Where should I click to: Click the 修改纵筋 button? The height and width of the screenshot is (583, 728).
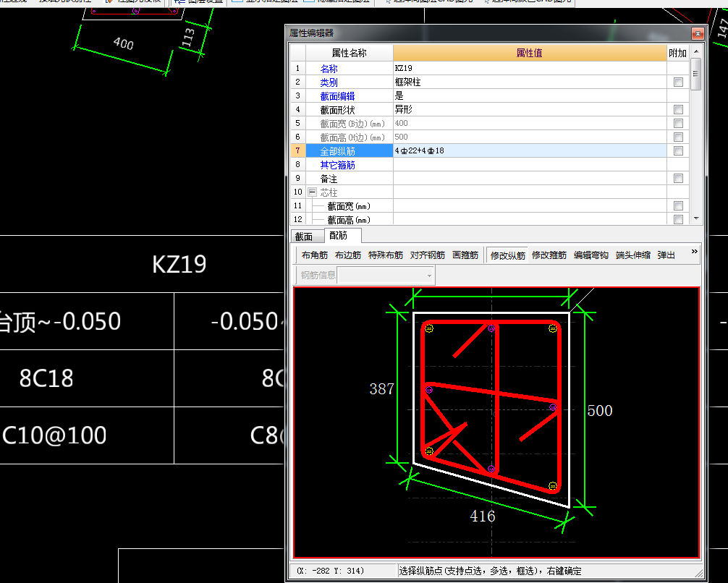click(507, 255)
